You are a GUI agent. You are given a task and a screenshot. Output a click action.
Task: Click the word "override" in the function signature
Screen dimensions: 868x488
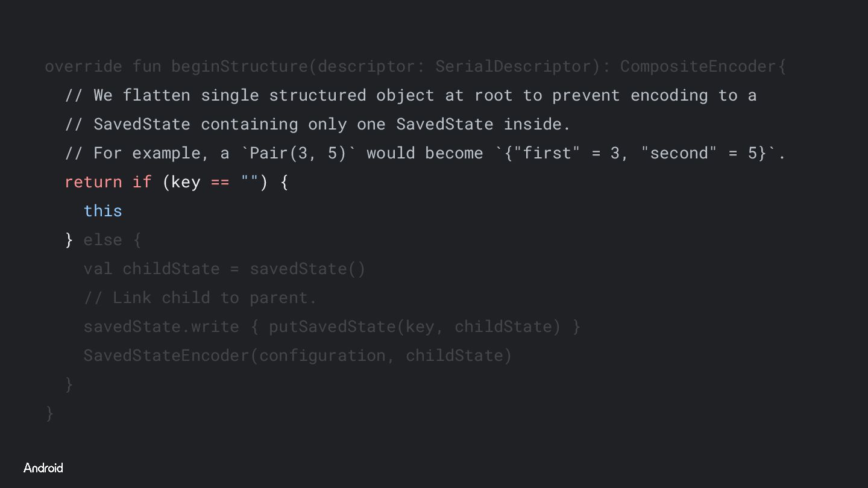click(x=83, y=66)
